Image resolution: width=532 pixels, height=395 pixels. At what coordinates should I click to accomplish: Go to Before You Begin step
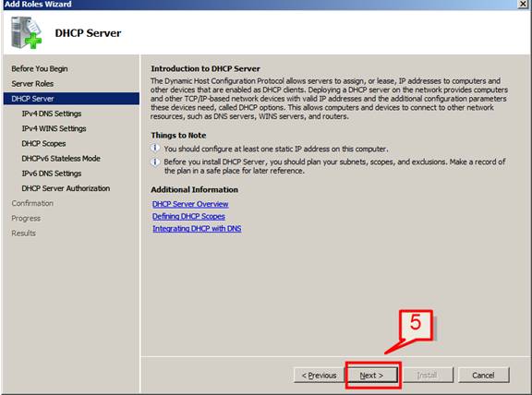(x=40, y=68)
